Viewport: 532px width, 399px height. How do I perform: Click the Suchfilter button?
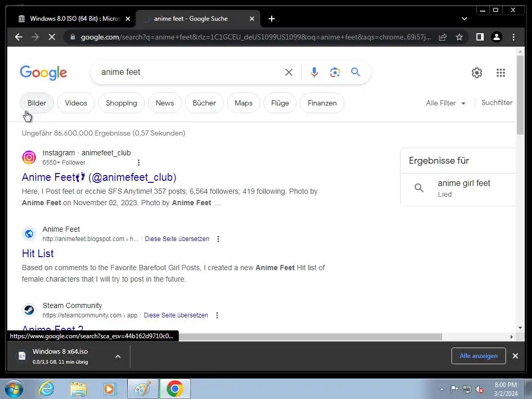(x=497, y=102)
